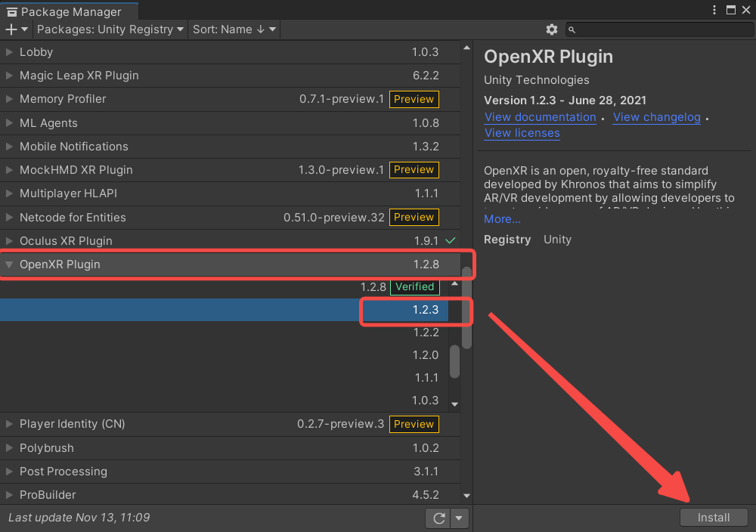The width and height of the screenshot is (756, 532).
Task: Expand the ML Agents package
Action: pos(9,123)
